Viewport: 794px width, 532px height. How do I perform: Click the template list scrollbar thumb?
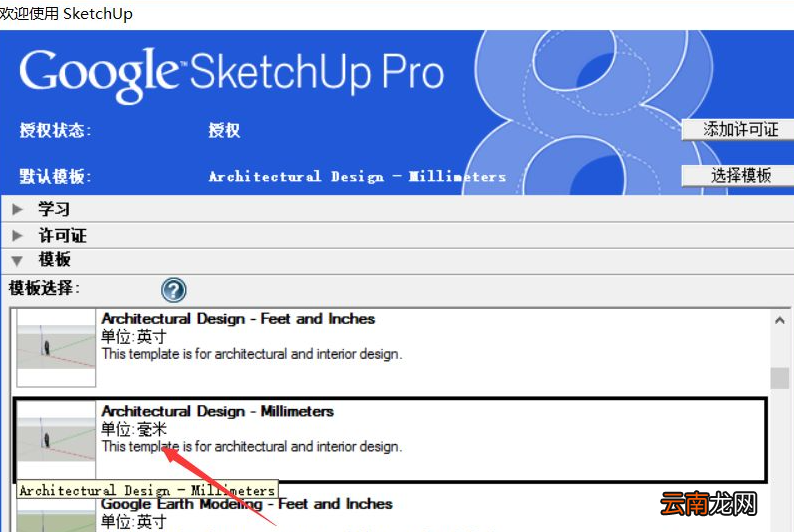[x=779, y=378]
